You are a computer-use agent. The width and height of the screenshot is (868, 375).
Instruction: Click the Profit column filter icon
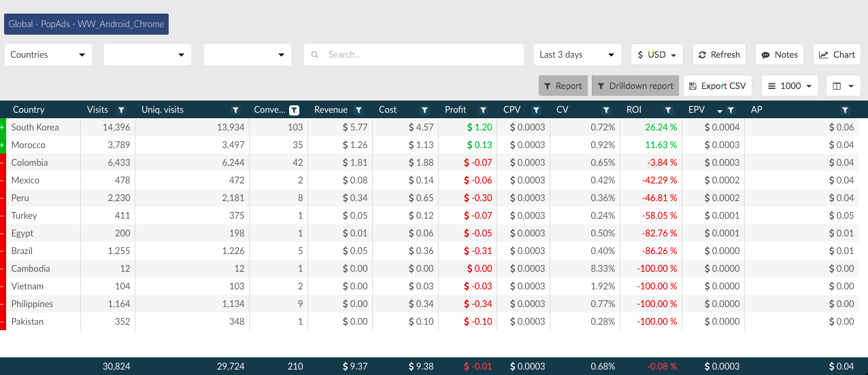click(483, 110)
